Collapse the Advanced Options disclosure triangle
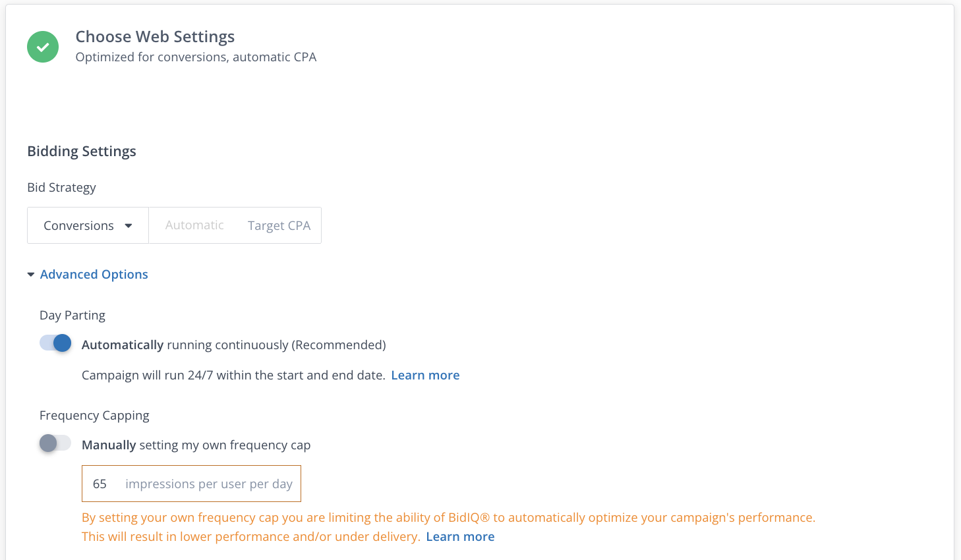This screenshot has width=961, height=560. click(31, 275)
